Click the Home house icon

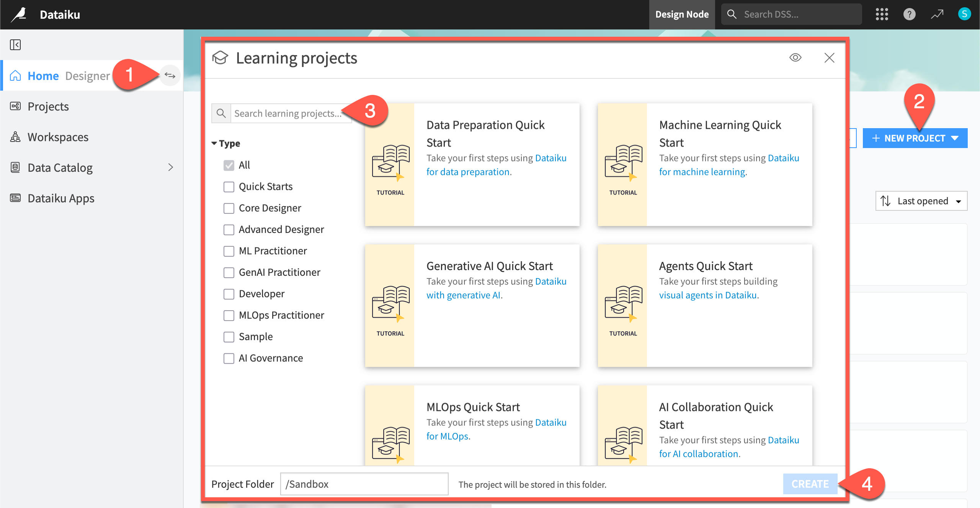(15, 75)
